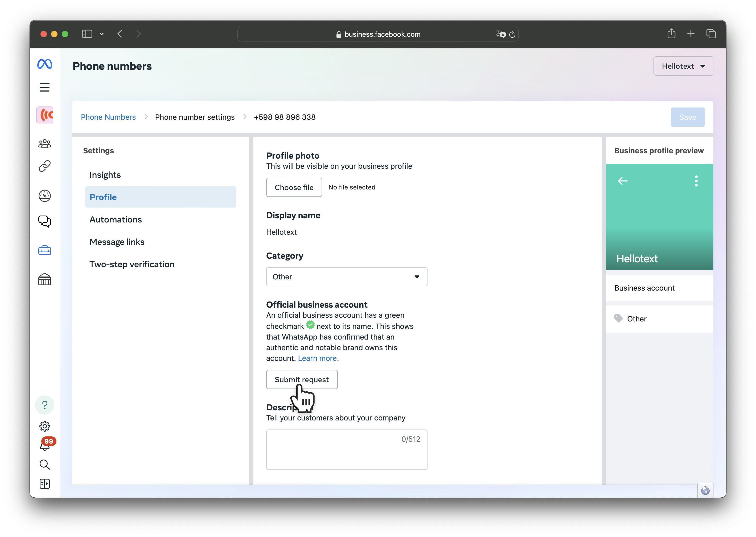Click the Other tag in profile preview

636,319
